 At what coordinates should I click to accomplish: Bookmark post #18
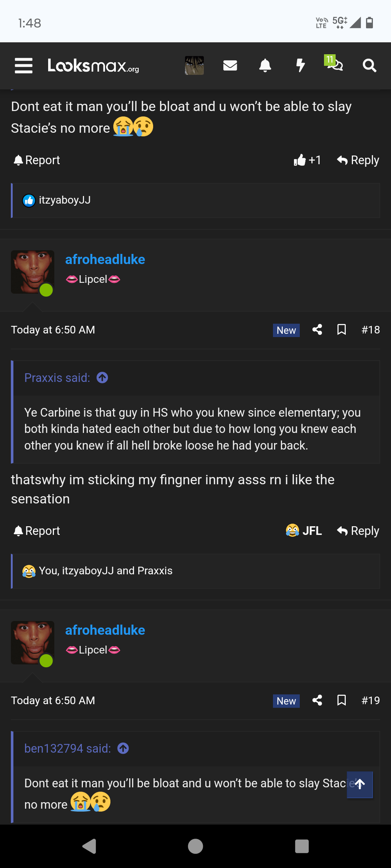(x=341, y=329)
